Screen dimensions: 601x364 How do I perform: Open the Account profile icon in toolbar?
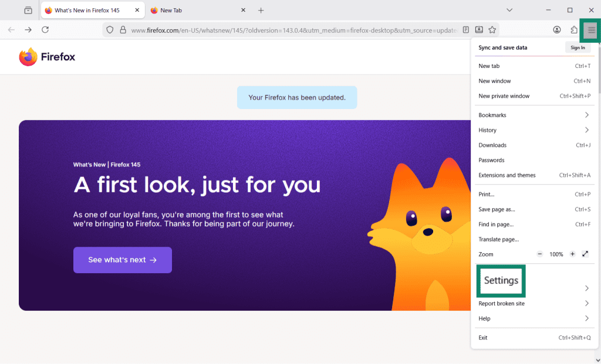[x=557, y=30]
